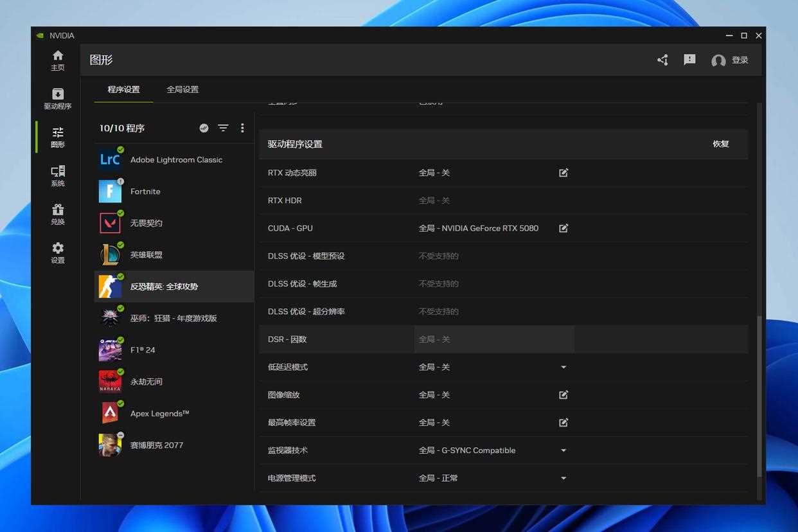The width and height of the screenshot is (798, 532).
Task: Open the three-dot menu for programs
Action: click(242, 128)
